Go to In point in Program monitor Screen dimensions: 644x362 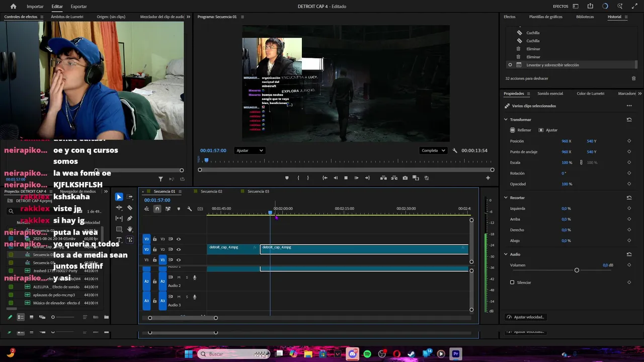tap(325, 178)
